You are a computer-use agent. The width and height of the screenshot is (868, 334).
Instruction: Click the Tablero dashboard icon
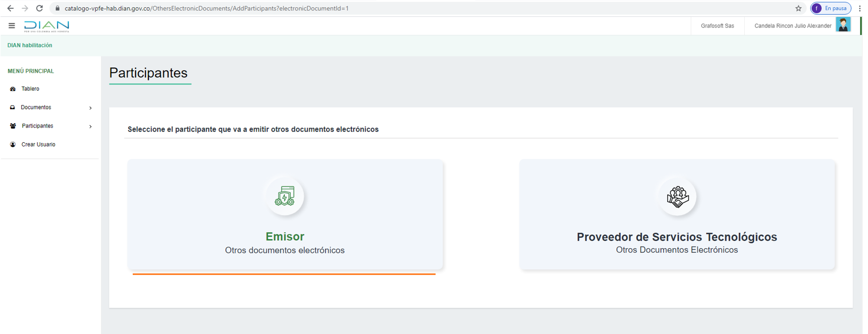coord(13,89)
